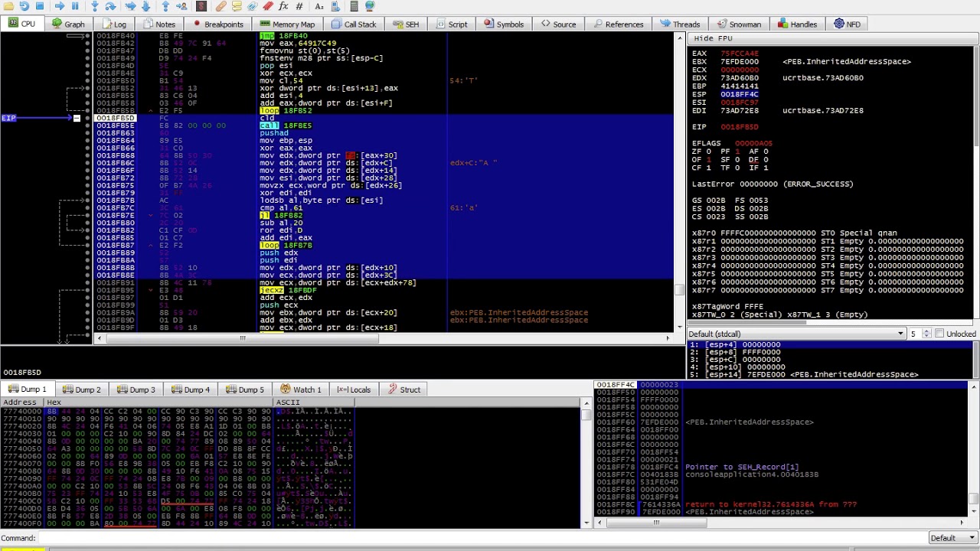Screen dimensions: 980x551
Task: Open the Scylla plugin icon
Action: 201,6
